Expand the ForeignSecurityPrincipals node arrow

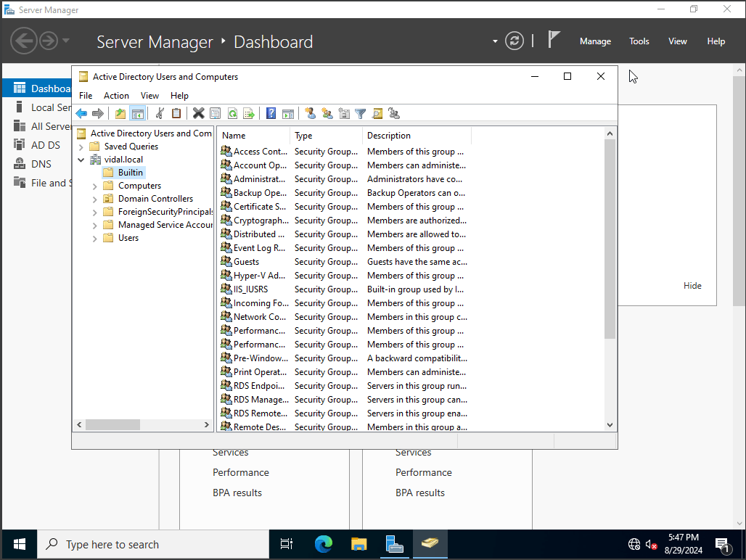(x=94, y=213)
